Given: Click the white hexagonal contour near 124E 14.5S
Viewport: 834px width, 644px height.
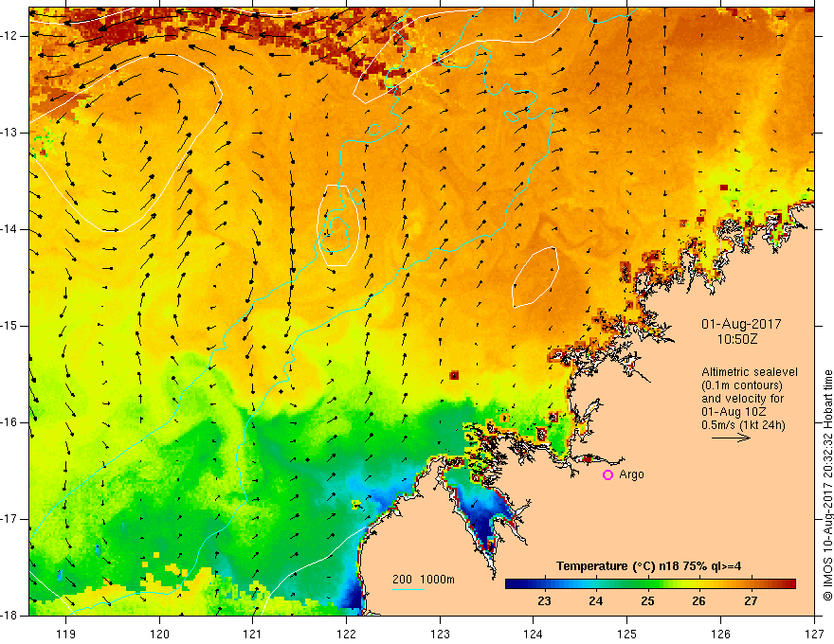Looking at the screenshot, I should (x=535, y=277).
